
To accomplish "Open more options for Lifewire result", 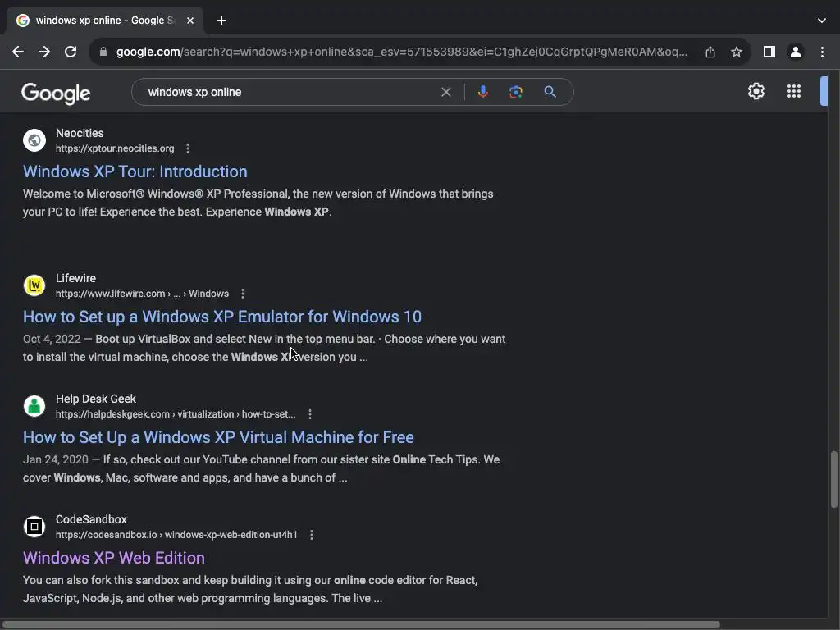I will tap(243, 294).
